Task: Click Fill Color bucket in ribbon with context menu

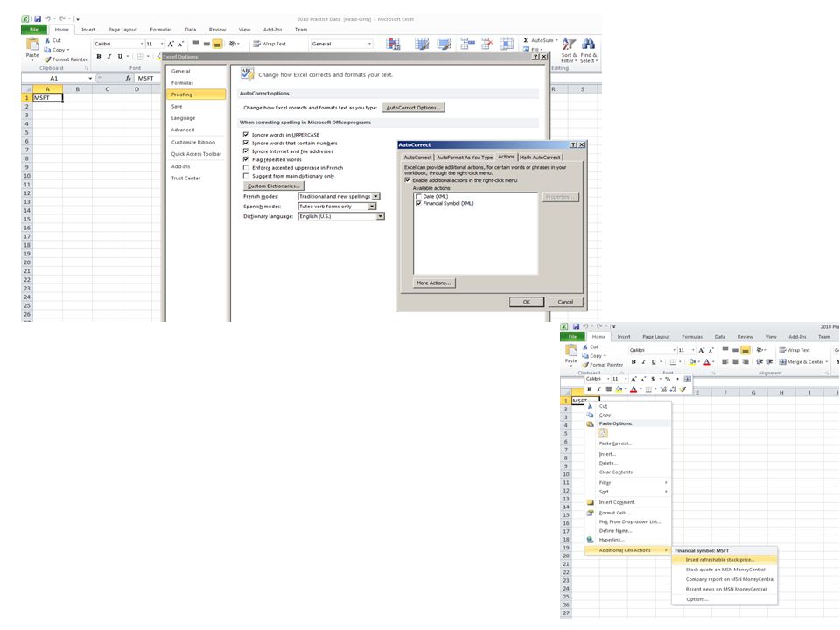Action: 692,362
